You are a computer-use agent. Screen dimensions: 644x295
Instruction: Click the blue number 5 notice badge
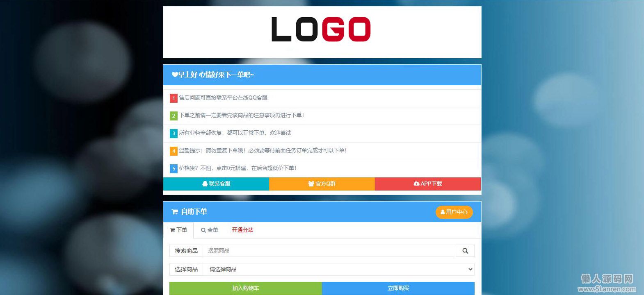pos(174,169)
